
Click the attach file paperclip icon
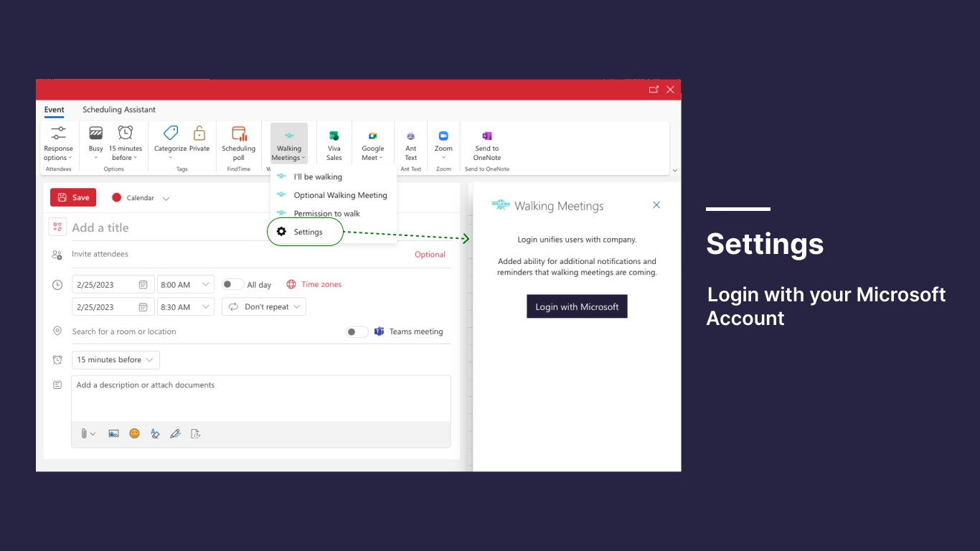[84, 433]
